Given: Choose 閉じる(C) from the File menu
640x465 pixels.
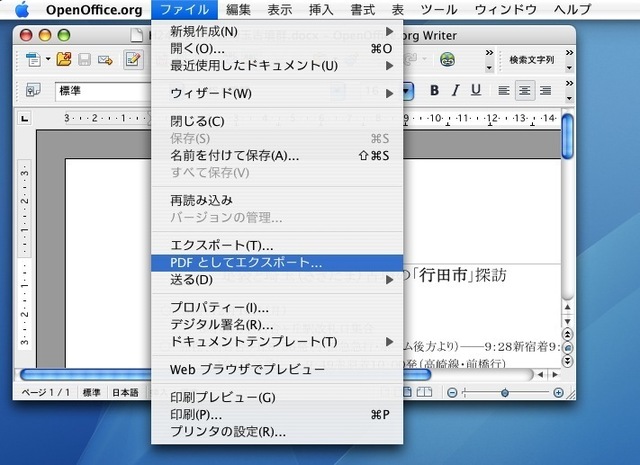Looking at the screenshot, I should [277, 121].
